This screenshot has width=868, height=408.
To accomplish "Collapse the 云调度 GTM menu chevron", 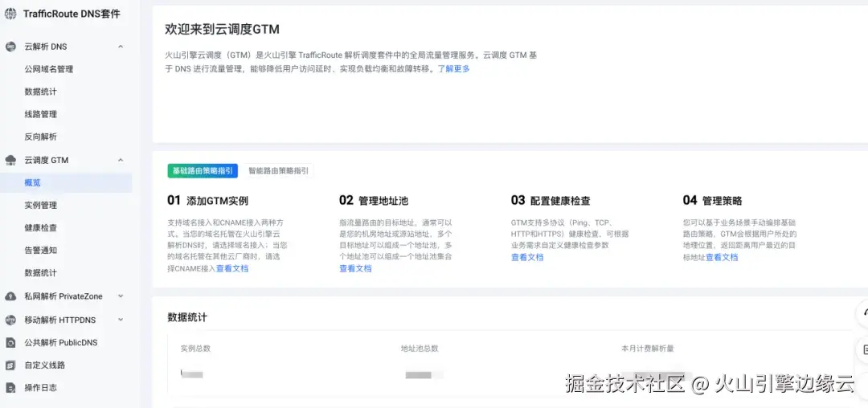I will [121, 161].
